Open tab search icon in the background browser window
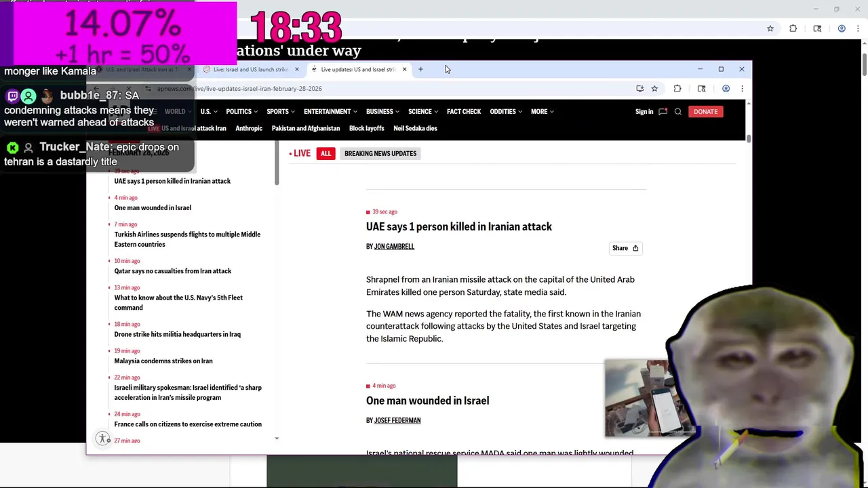 tap(817, 28)
